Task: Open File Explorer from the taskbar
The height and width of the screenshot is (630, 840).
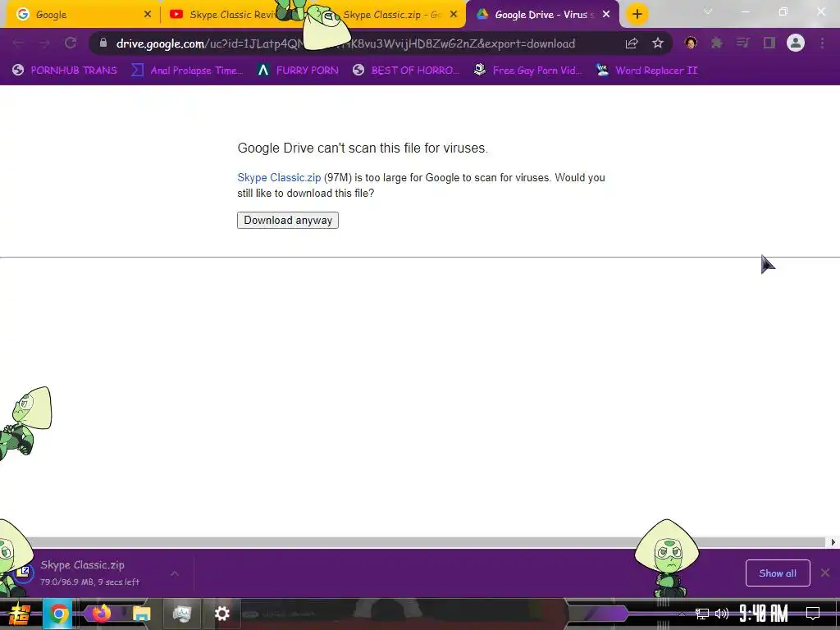Action: click(141, 614)
